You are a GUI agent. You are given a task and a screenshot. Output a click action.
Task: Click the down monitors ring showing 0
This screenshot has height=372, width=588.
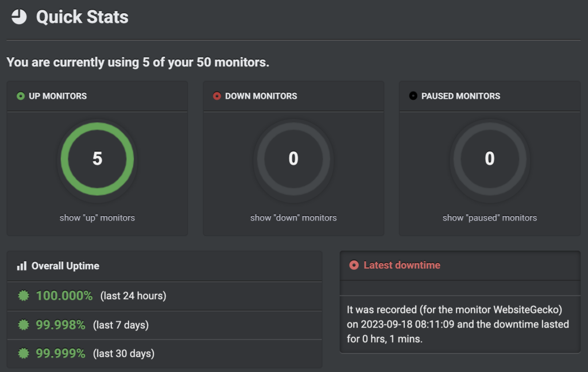(x=293, y=158)
